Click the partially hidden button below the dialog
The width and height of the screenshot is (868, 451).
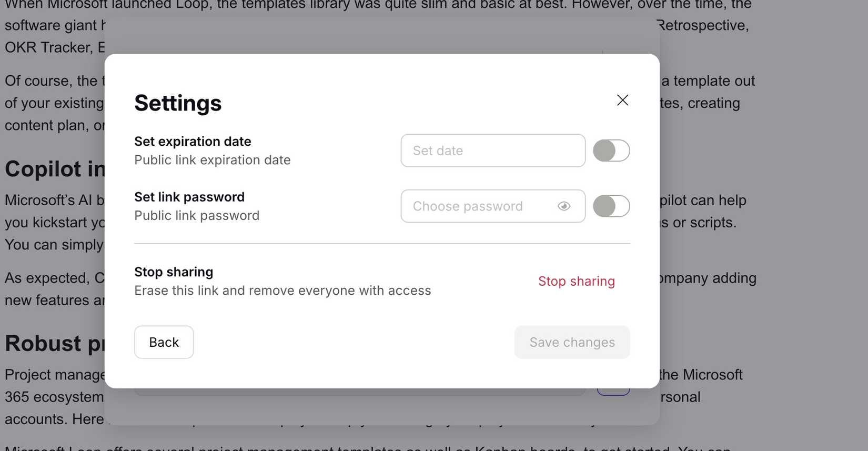613,392
